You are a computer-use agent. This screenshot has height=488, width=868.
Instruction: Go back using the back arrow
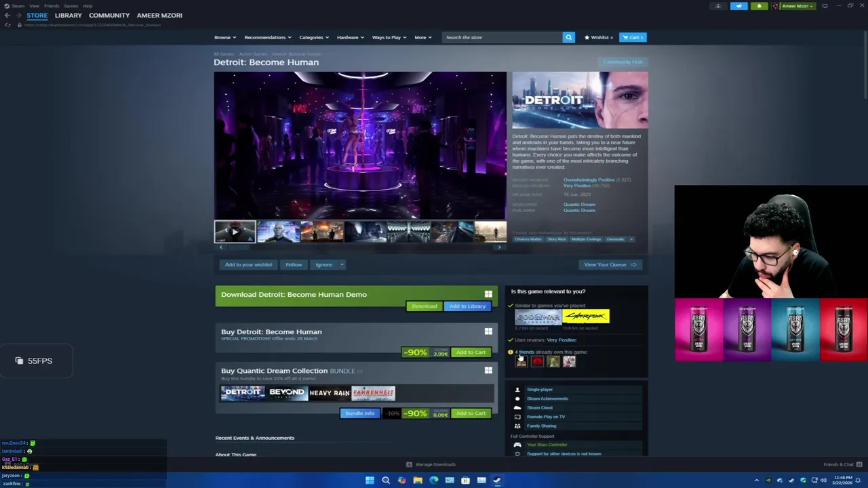pyautogui.click(x=7, y=15)
